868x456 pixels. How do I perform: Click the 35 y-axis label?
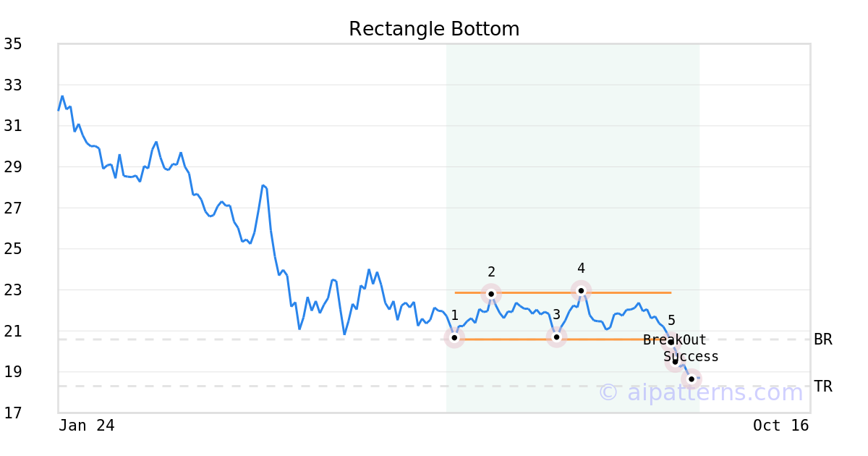12,44
